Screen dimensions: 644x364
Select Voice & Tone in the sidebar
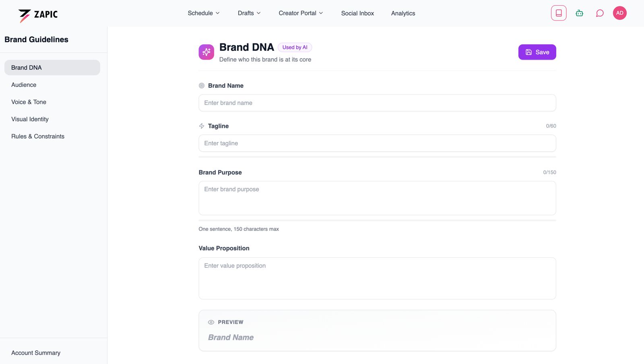click(x=29, y=102)
